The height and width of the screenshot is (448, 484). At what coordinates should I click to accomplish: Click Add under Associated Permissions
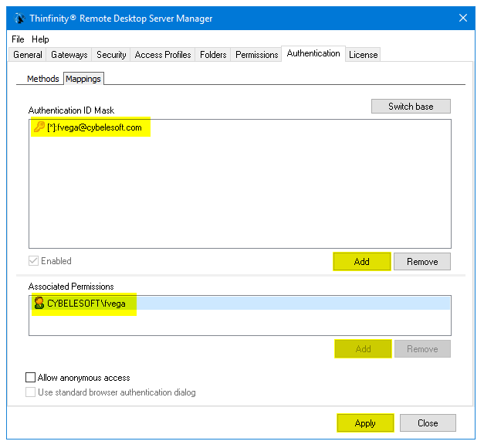[x=363, y=349]
